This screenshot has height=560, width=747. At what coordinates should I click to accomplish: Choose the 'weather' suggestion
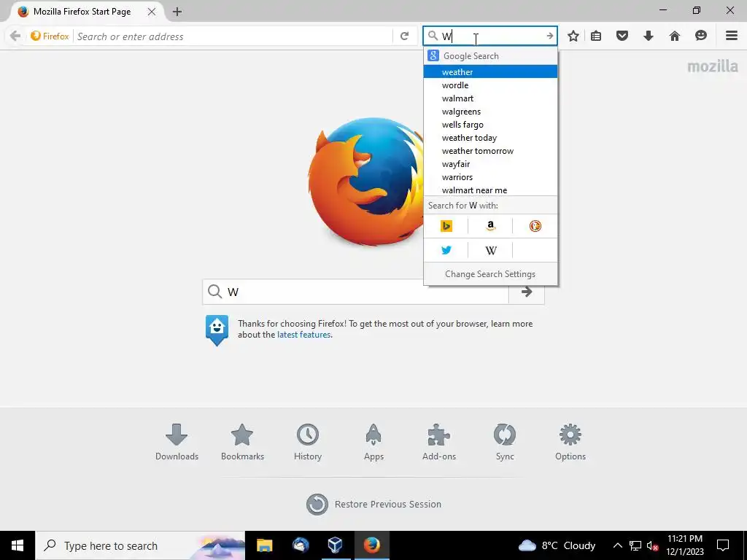tap(490, 72)
